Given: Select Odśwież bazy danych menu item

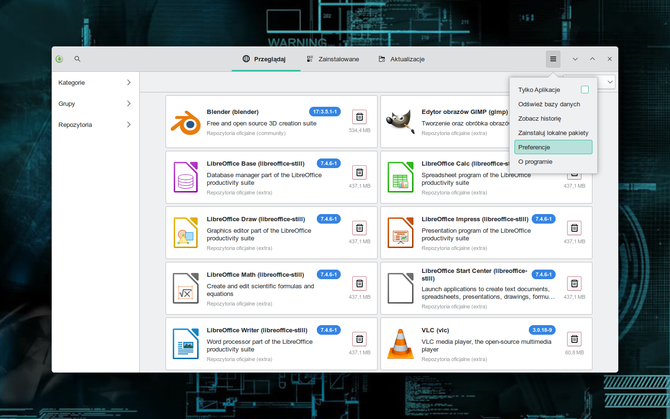Looking at the screenshot, I should pos(553,104).
